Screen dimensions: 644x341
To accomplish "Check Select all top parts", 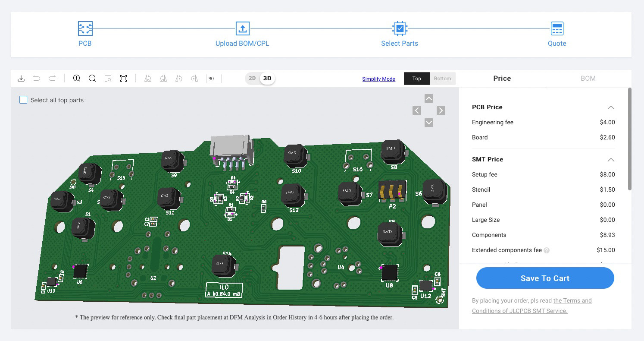I will coord(23,100).
